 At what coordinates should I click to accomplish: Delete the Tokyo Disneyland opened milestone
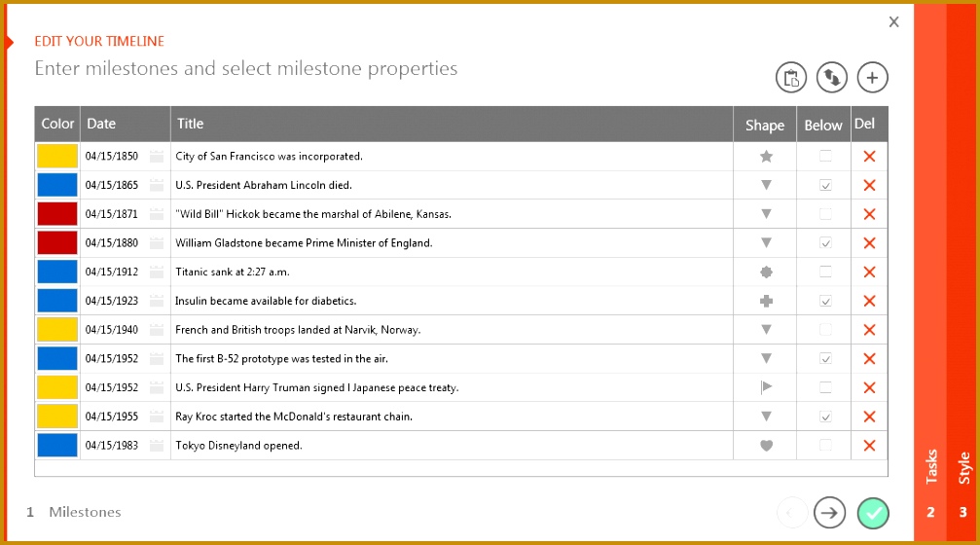point(869,446)
